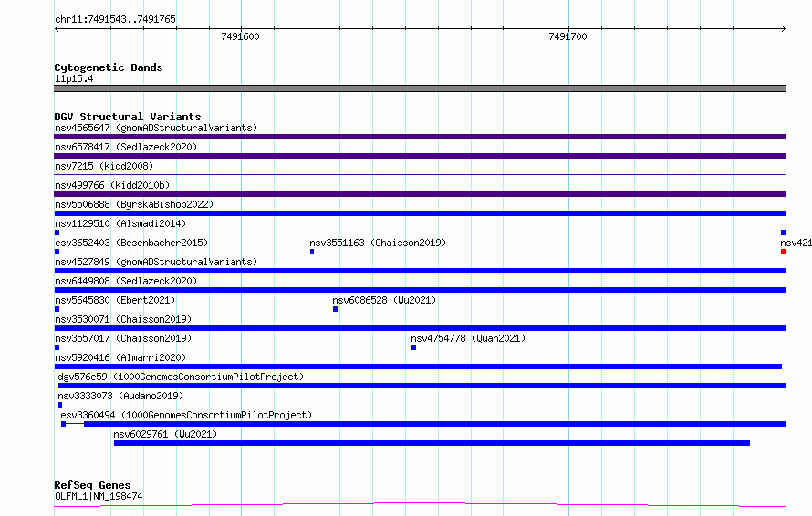Viewport: 812px width, 516px height.
Task: Click the nsv4754778 (Quan2021) label
Action: click(x=468, y=338)
